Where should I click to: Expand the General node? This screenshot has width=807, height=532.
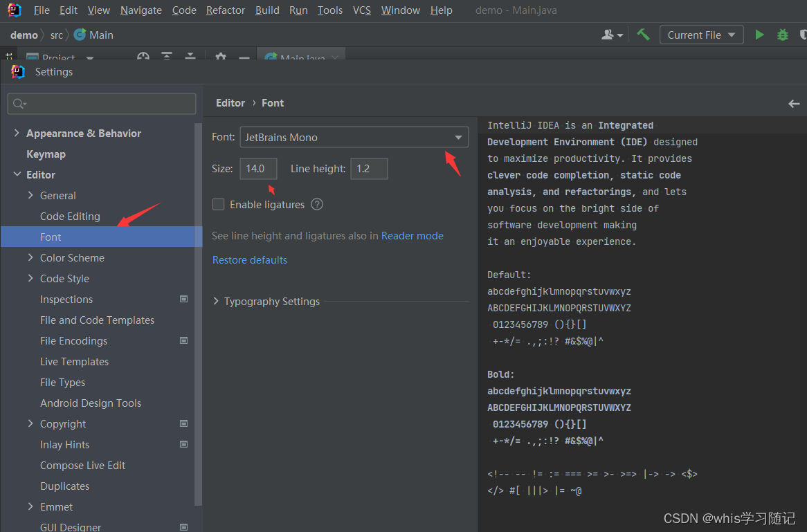pos(30,195)
